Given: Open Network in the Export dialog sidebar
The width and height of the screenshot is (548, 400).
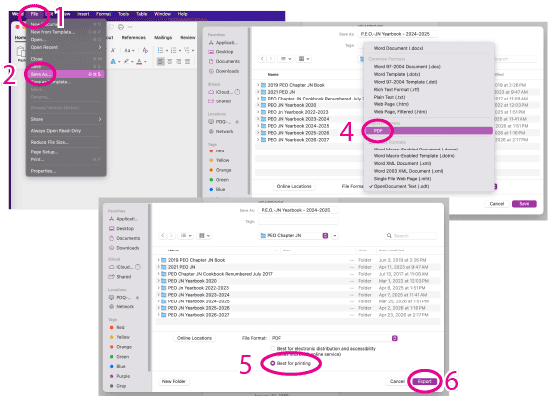Looking at the screenshot, I should 121,306.
